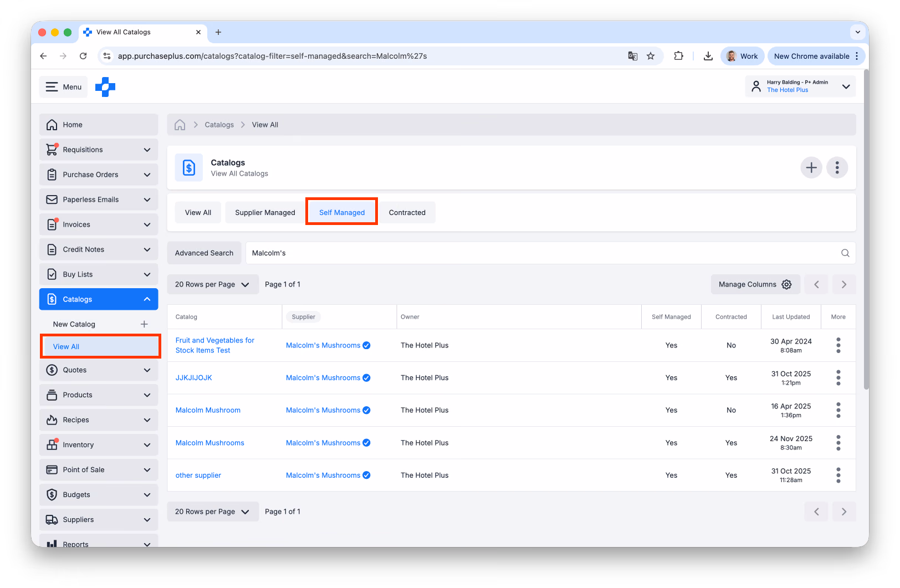The height and width of the screenshot is (588, 900).
Task: Open More menu for Fruit and Vegetables catalog
Action: [x=838, y=345]
